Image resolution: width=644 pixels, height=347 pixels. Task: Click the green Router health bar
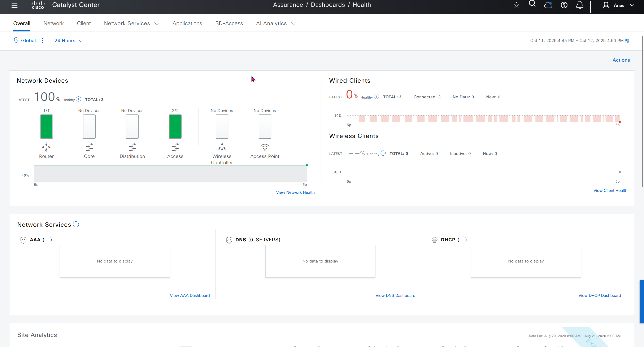[47, 126]
